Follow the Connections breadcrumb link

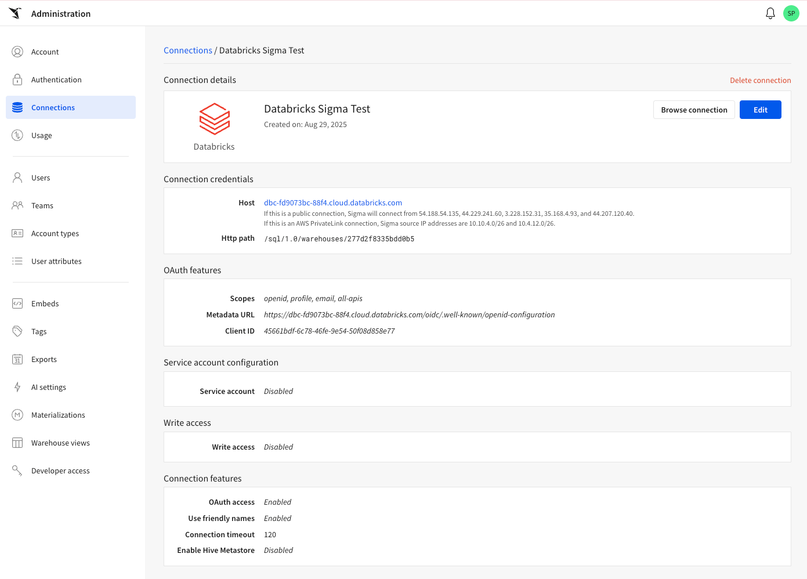188,50
